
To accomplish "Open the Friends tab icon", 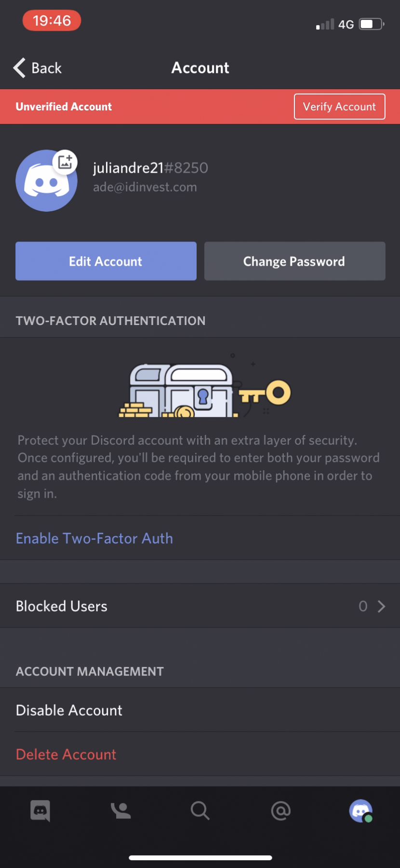I will click(x=120, y=811).
